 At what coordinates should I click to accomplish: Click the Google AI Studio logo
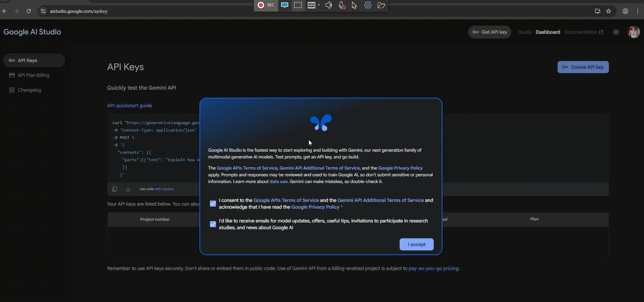[32, 32]
